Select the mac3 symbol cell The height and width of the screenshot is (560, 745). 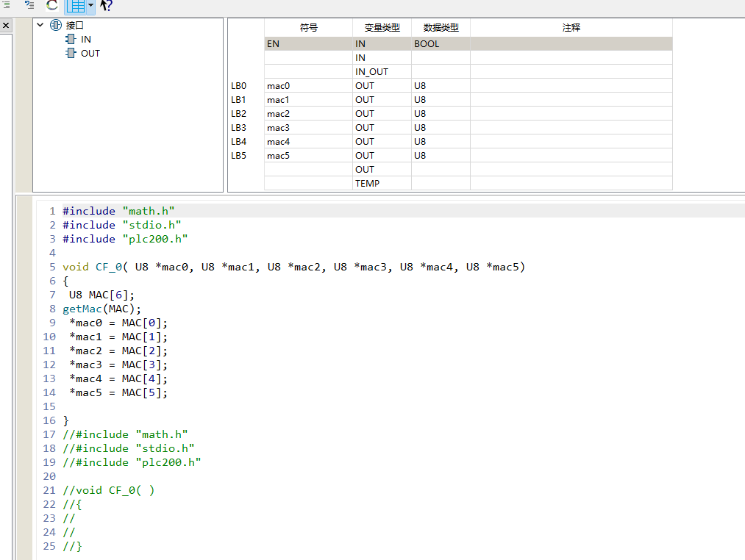click(308, 127)
